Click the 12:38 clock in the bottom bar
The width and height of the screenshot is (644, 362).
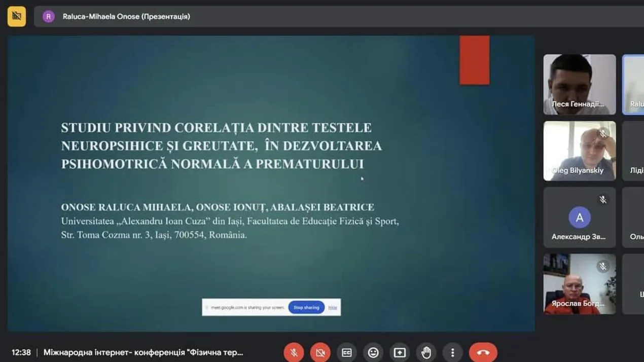(21, 352)
